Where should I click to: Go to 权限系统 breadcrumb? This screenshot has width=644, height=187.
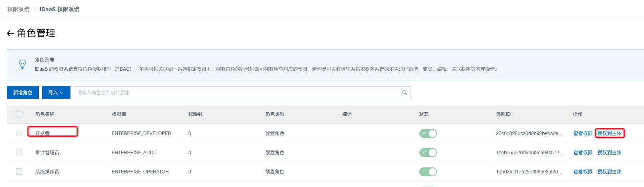(x=18, y=9)
